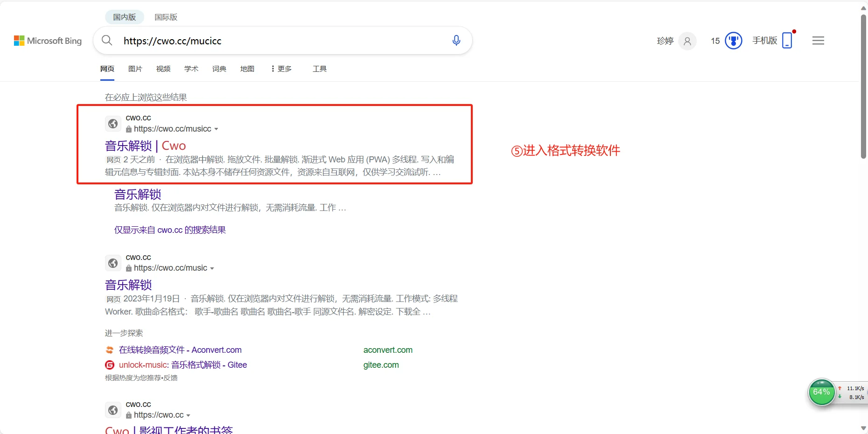Expand dropdown arrow next to https://cwo.cc/musicc
Viewport: 868px width, 434px height.
coord(216,129)
